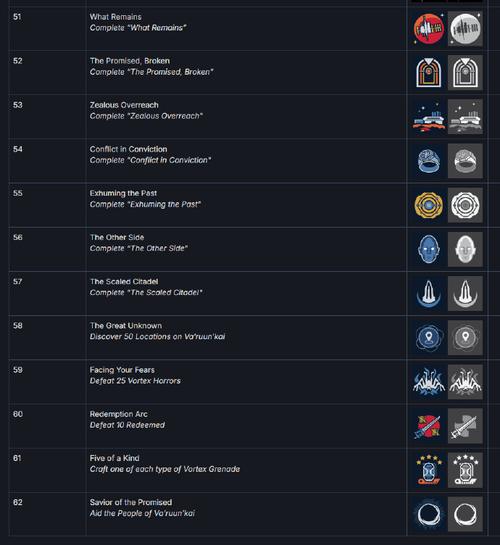500x545 pixels.
Task: Select row number 58 cell
Action: point(47,337)
